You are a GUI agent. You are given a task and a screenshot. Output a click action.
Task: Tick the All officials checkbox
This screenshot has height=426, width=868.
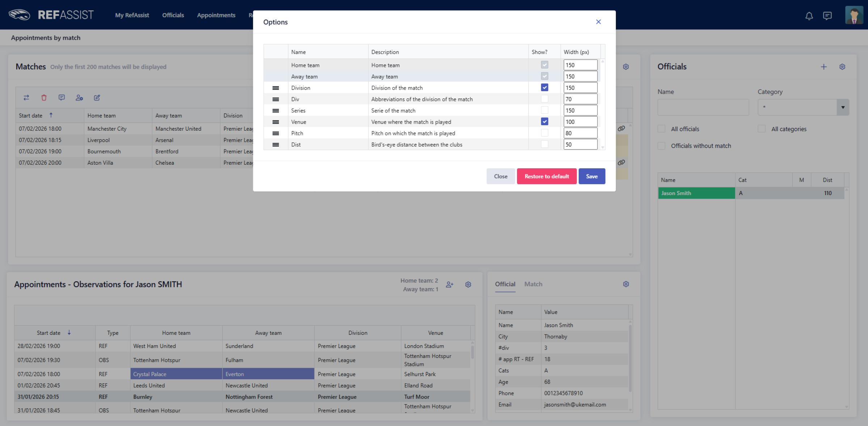(661, 129)
